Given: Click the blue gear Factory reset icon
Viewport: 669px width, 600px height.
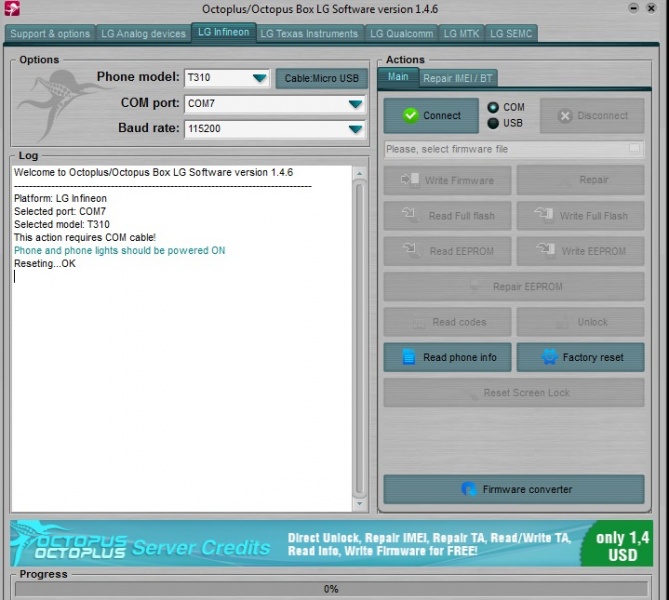Looking at the screenshot, I should pos(549,357).
